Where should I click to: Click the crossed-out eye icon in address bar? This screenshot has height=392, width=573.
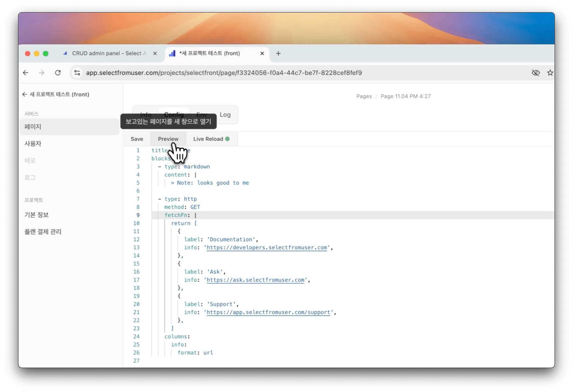point(536,73)
